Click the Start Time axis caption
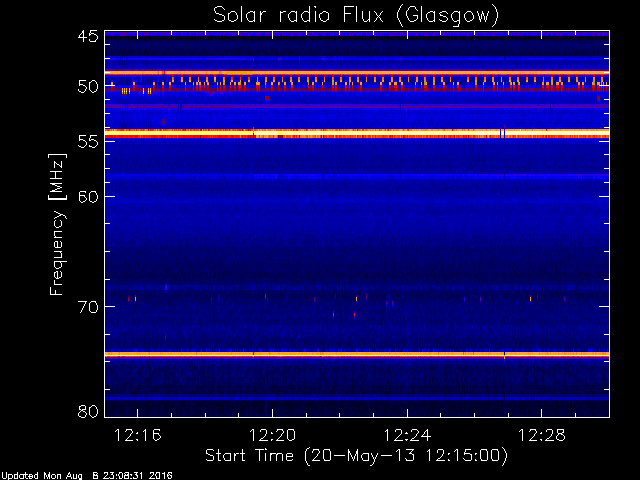The height and width of the screenshot is (480, 640). pyautogui.click(x=355, y=456)
